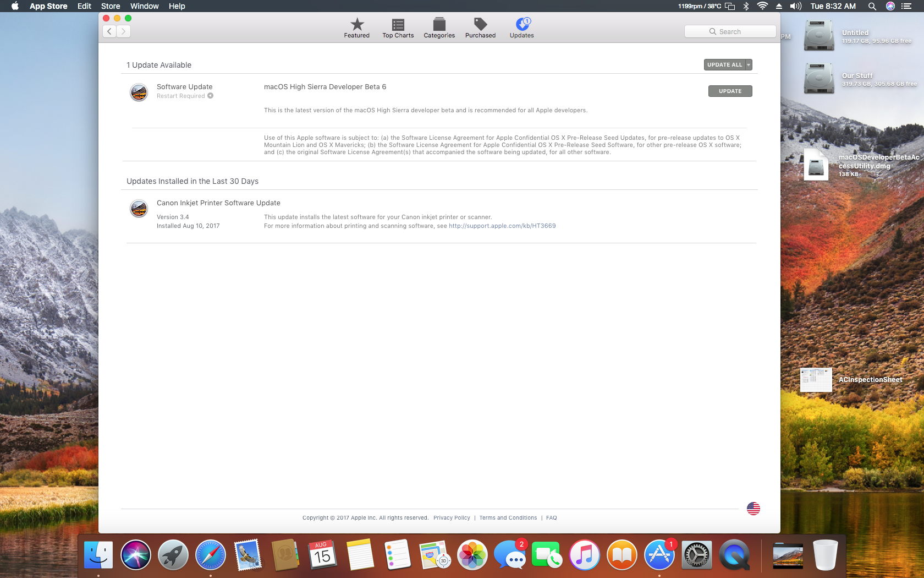Open FaceTime in the Dock
The height and width of the screenshot is (578, 924).
pyautogui.click(x=547, y=554)
